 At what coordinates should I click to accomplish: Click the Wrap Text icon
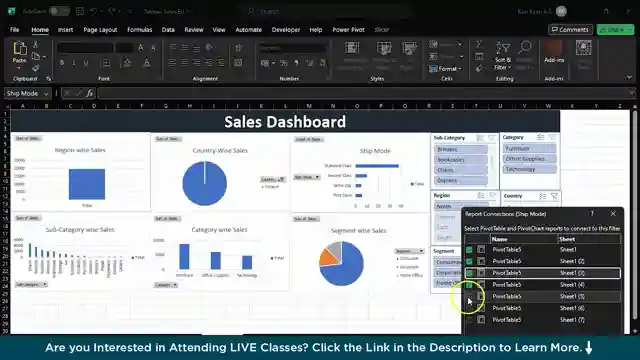pos(239,48)
